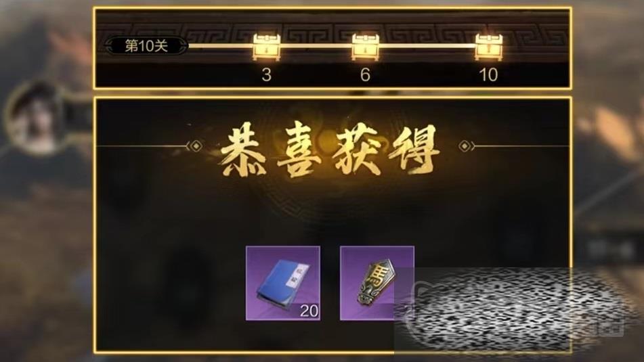Select the blue book reward item
This screenshot has height=362, width=644.
point(283,284)
